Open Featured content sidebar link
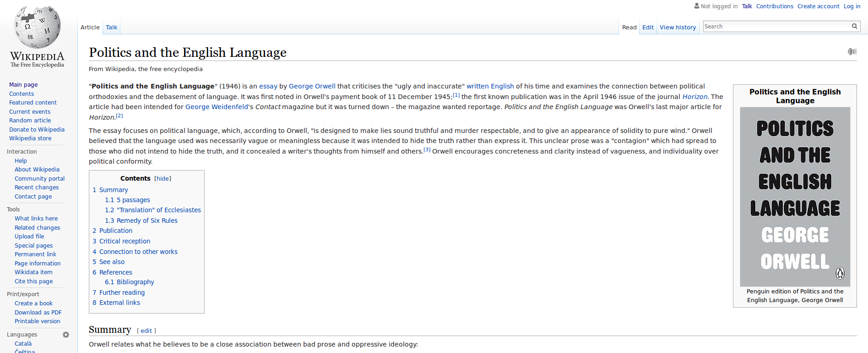 coord(33,103)
